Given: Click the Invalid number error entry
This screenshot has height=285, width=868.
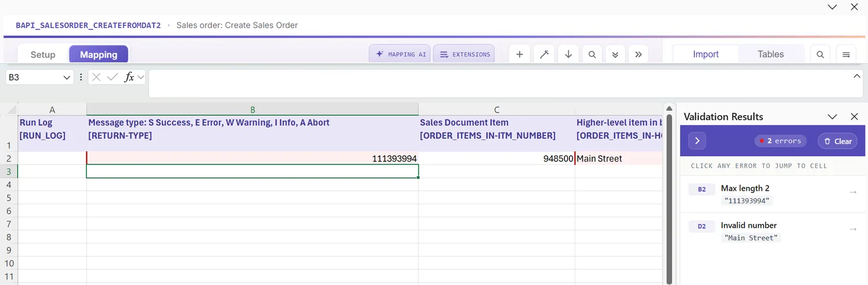Looking at the screenshot, I should [x=773, y=231].
